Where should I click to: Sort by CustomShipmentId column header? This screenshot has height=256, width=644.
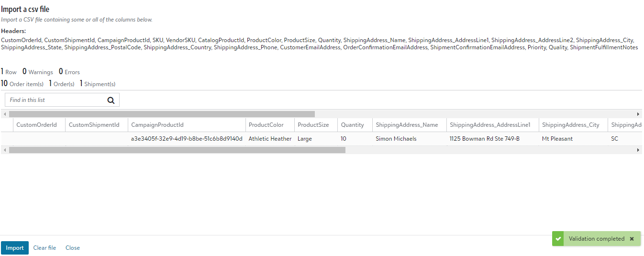(97, 125)
